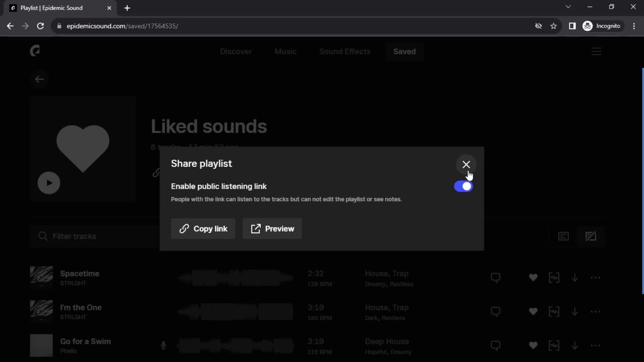Click the download icon for Spacetime
Image resolution: width=644 pixels, height=362 pixels.
pyautogui.click(x=575, y=278)
